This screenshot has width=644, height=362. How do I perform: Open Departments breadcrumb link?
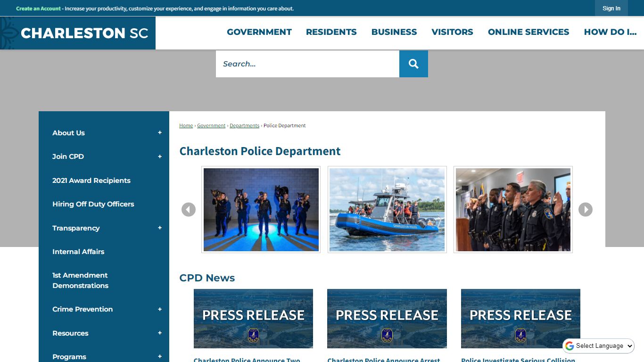(x=245, y=126)
